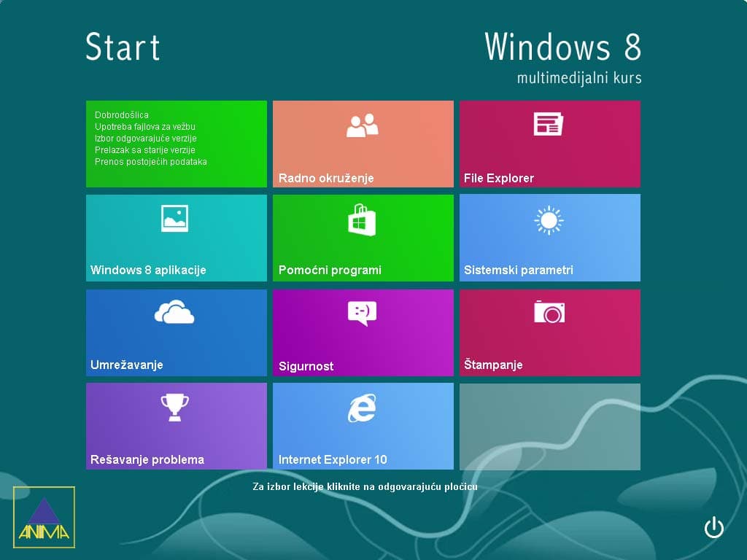Select the File Explorer lesson tile

pyautogui.click(x=549, y=144)
